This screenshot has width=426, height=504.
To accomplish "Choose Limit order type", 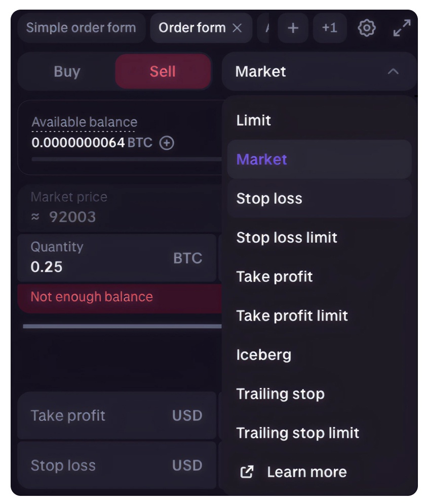I will pyautogui.click(x=254, y=121).
